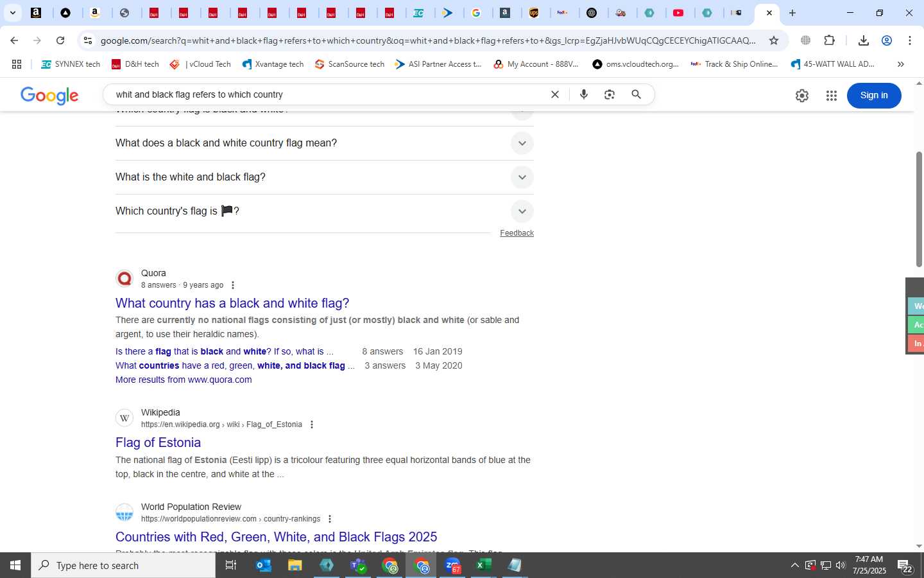
Task: Open more options for Wikipedia result
Action: click(x=312, y=425)
